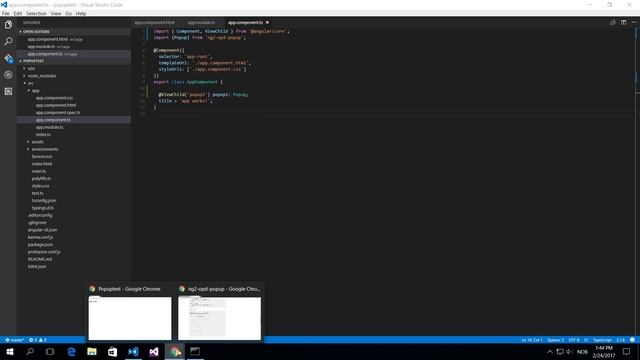The width and height of the screenshot is (640, 360).
Task: Open tslint.json in the file tree
Action: coord(37,267)
